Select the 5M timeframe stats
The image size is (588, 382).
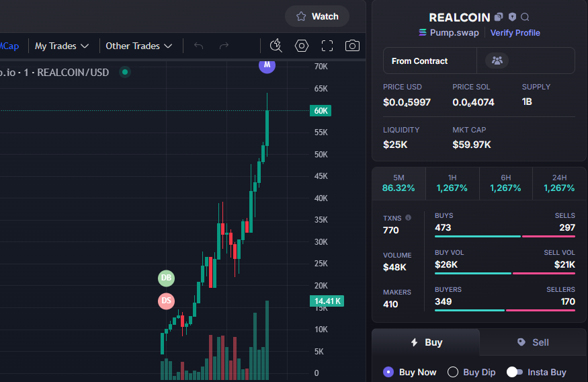(x=398, y=184)
